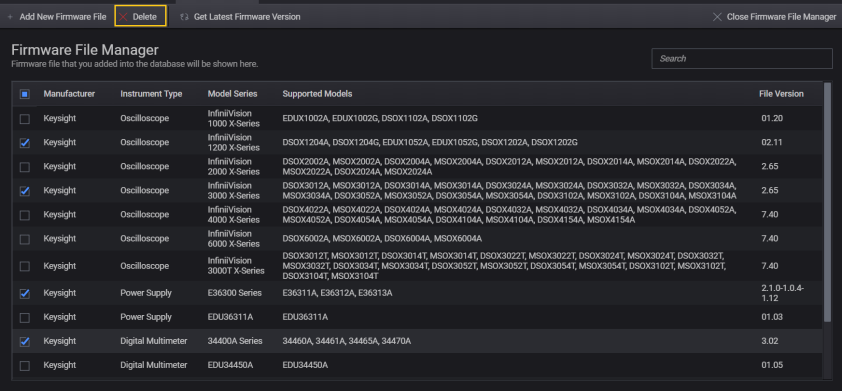Sort by the Instrument Type column header
Viewport: 842px width, 391px height.
point(151,93)
